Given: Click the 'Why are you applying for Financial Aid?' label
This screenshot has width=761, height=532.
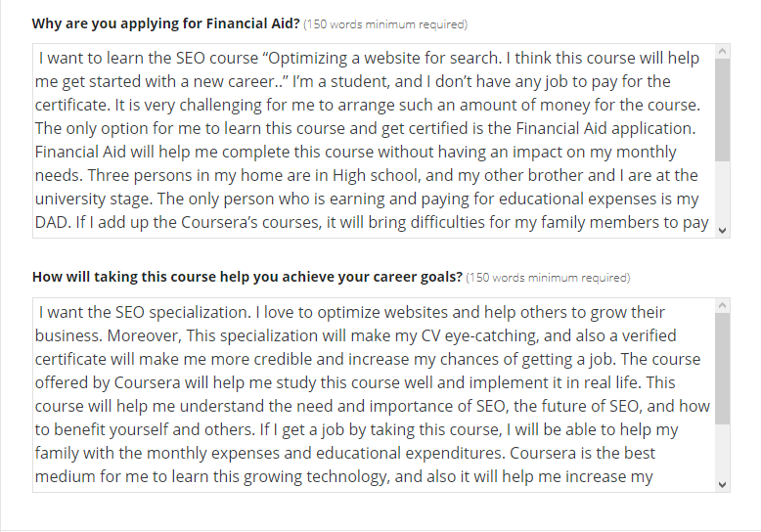Looking at the screenshot, I should click(x=166, y=23).
